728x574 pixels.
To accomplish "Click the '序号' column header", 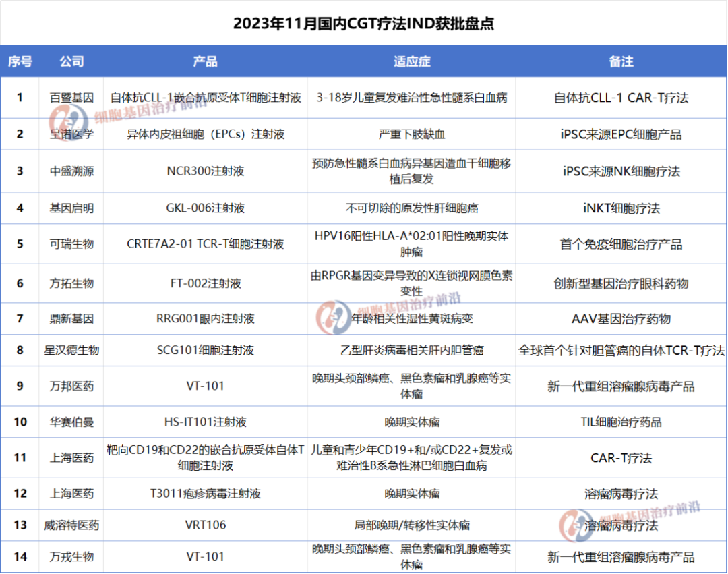I will [x=20, y=61].
